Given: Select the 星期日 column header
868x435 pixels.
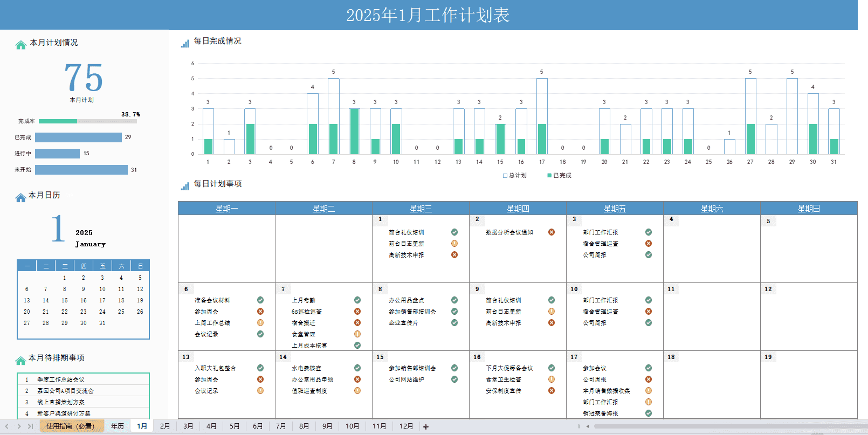Looking at the screenshot, I should (809, 209).
